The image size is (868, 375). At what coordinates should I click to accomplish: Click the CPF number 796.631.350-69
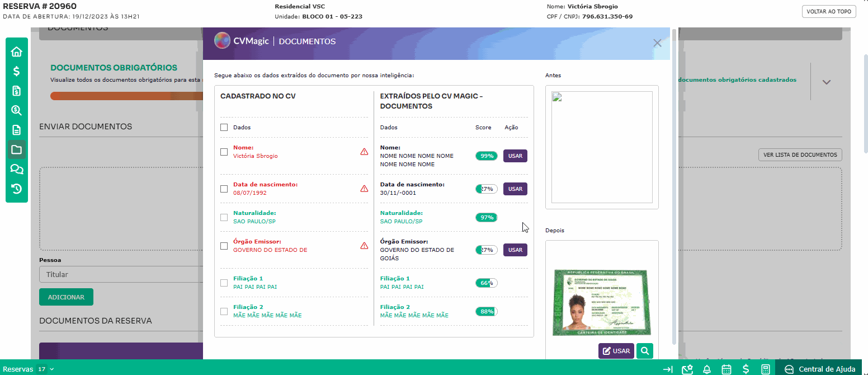tap(607, 16)
